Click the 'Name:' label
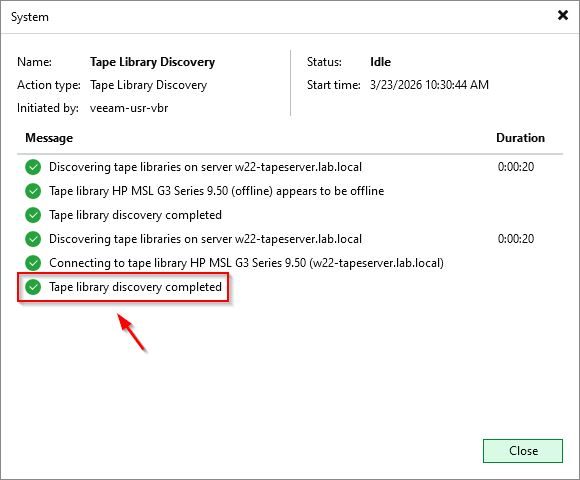The width and height of the screenshot is (580, 480). [x=34, y=62]
